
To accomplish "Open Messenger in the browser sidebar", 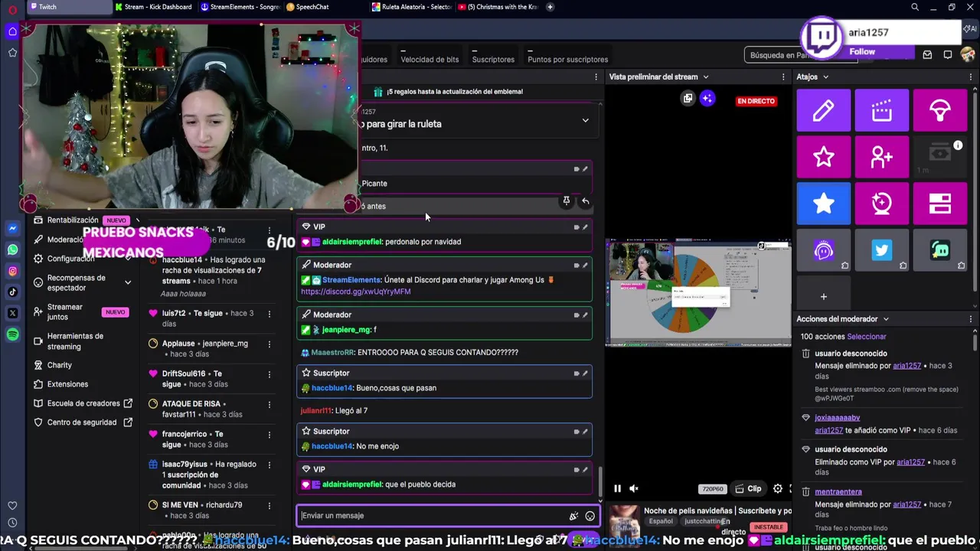I will (x=12, y=228).
